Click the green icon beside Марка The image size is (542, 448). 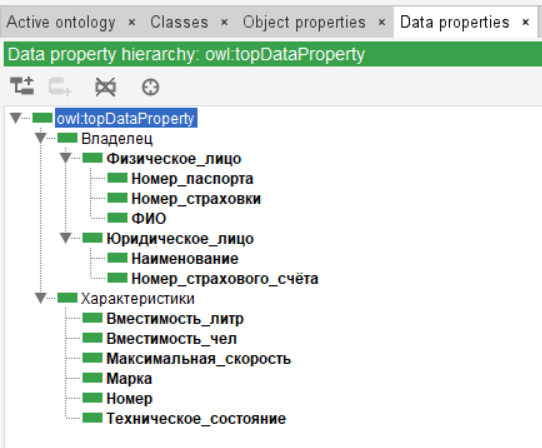coord(92,378)
